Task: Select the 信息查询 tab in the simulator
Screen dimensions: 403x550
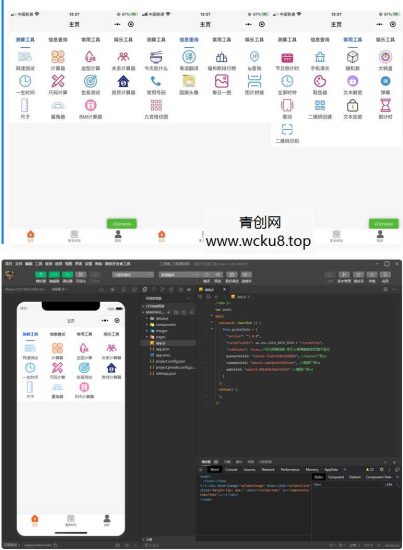Action: point(58,334)
